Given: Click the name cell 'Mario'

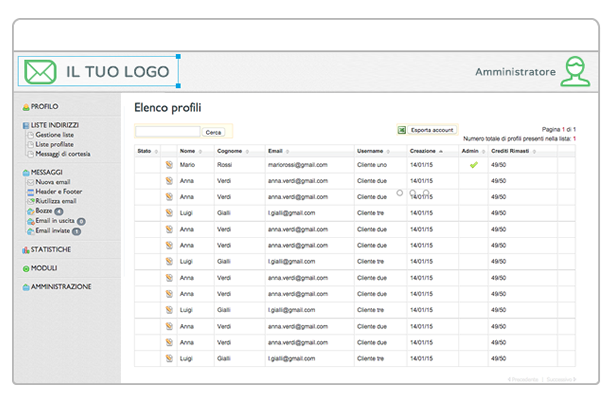Looking at the screenshot, I should 187,165.
